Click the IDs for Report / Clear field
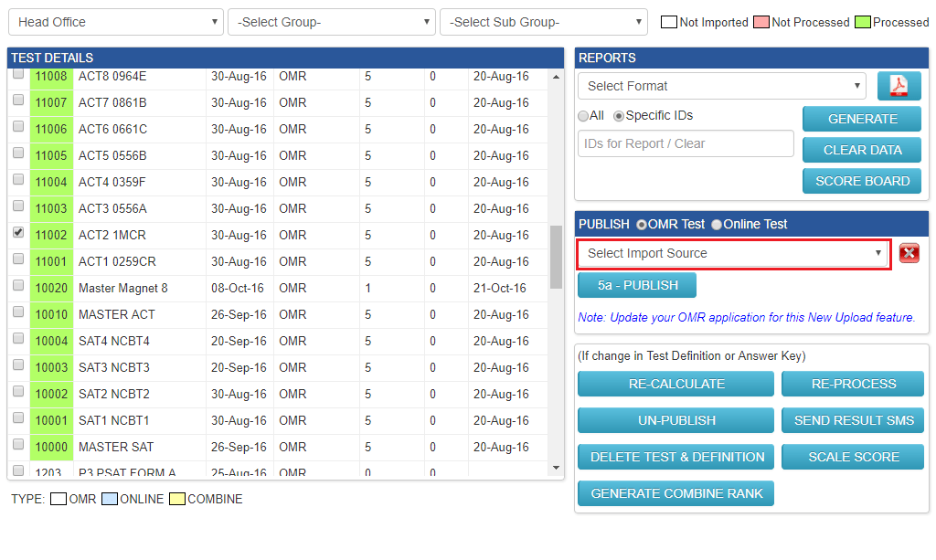This screenshot has width=936, height=560. pyautogui.click(x=686, y=143)
